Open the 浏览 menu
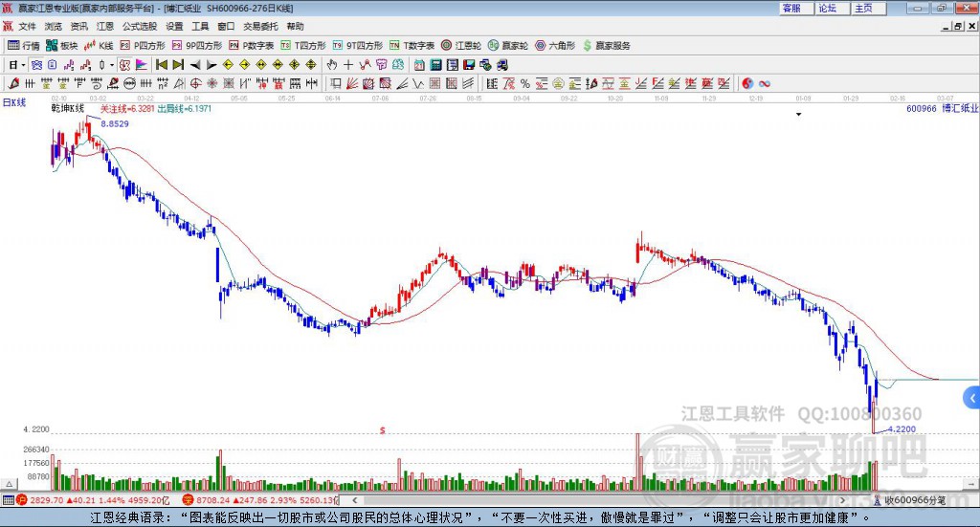Image resolution: width=980 pixels, height=527 pixels. click(x=54, y=26)
